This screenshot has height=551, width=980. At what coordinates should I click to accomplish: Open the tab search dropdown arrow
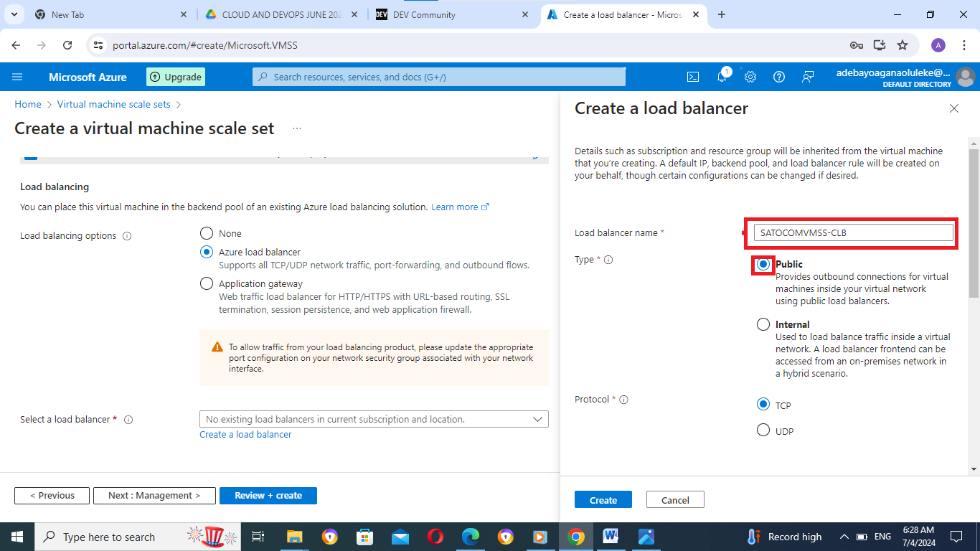click(14, 14)
